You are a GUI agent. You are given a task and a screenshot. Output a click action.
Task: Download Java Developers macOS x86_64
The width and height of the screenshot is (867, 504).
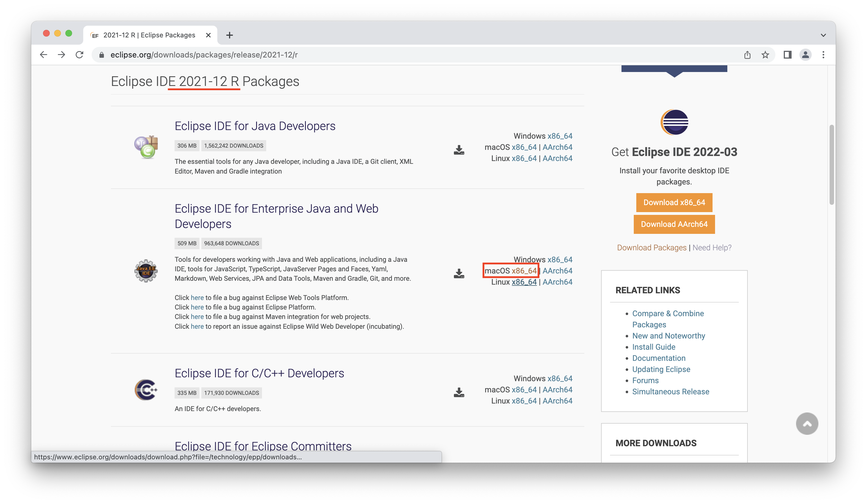pyautogui.click(x=524, y=147)
